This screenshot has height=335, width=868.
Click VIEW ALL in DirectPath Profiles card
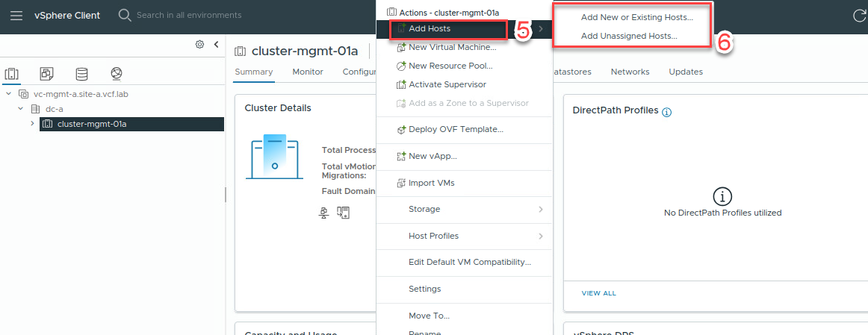pos(598,293)
